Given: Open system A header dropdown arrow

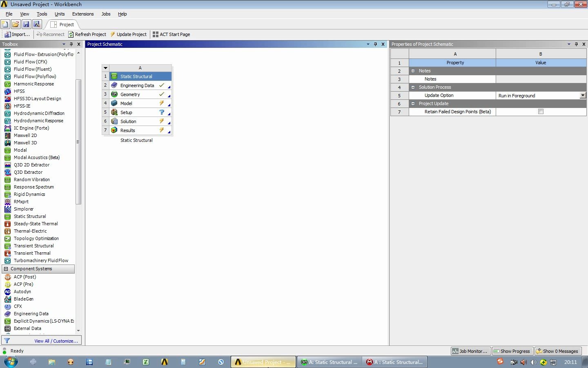Looking at the screenshot, I should point(105,68).
